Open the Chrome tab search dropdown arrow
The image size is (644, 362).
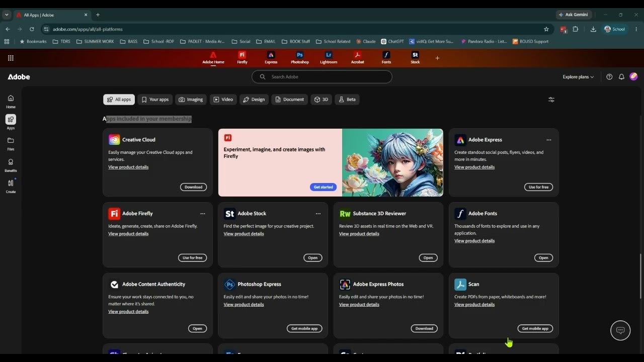(7, 15)
